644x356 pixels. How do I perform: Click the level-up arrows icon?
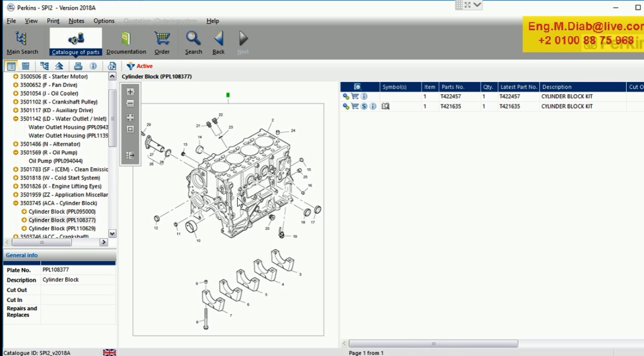click(x=59, y=66)
